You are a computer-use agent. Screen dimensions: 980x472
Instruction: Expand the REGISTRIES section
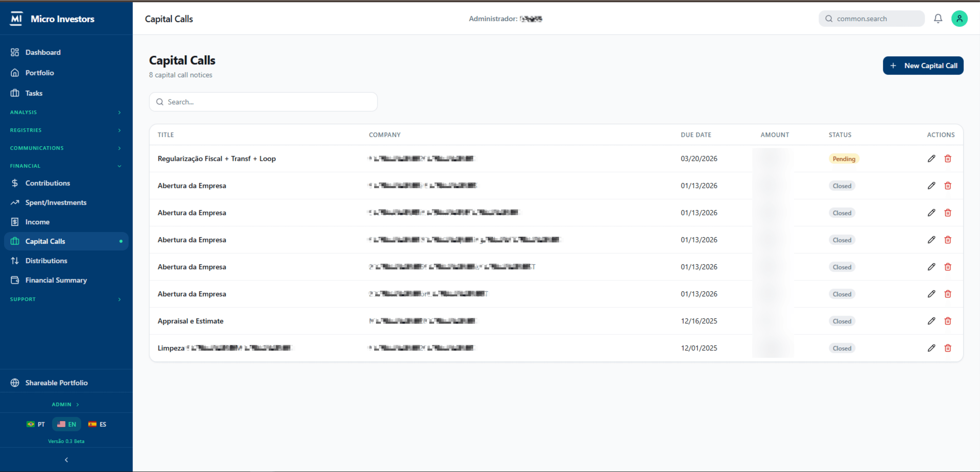66,130
